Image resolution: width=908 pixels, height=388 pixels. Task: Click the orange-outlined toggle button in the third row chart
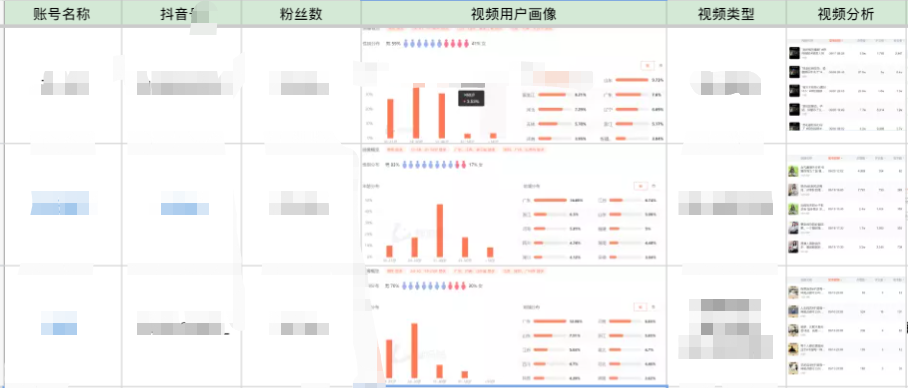coord(640,307)
